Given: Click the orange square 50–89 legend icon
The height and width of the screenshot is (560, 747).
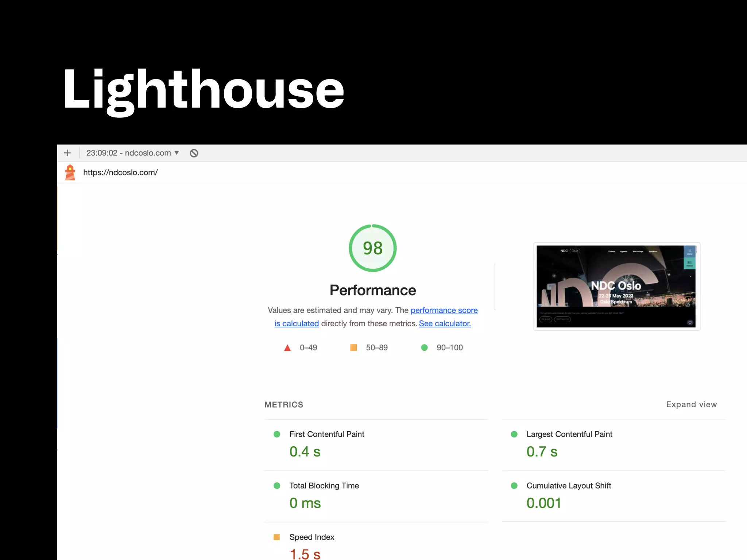Looking at the screenshot, I should (353, 347).
